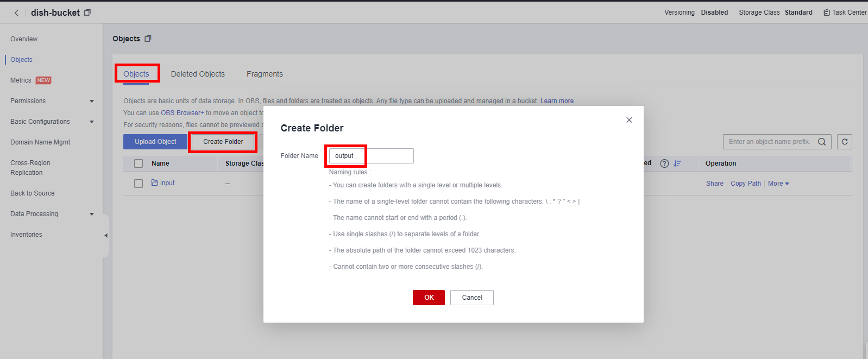Open Task Center
Viewport: 868px width, 359px height.
(x=845, y=12)
